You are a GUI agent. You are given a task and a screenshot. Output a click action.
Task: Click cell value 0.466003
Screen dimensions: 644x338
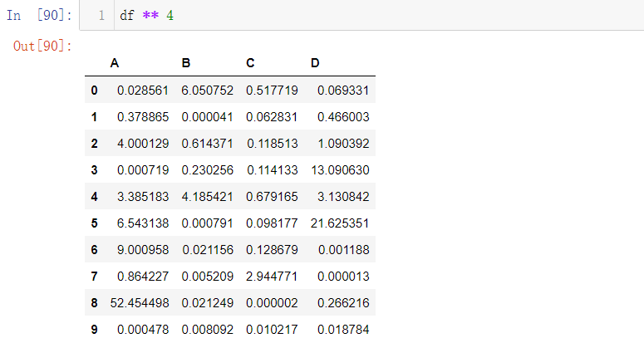point(343,117)
